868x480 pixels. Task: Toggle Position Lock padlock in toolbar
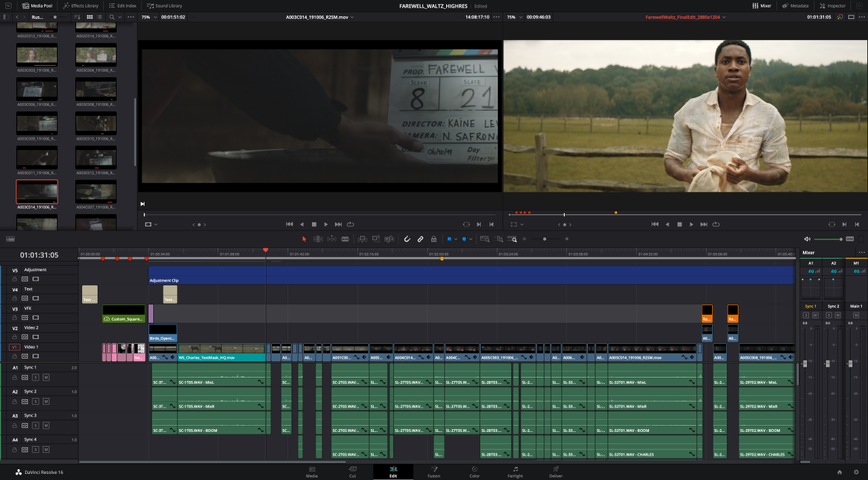tap(433, 239)
